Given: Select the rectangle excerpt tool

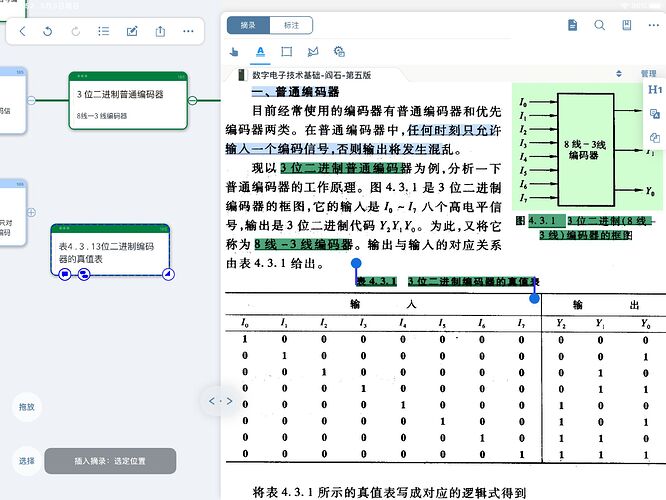Looking at the screenshot, I should [x=287, y=52].
